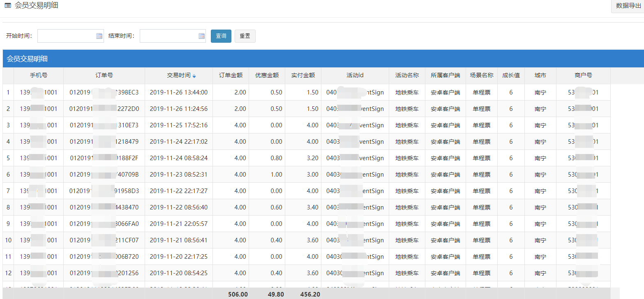Click the 订单金额 column header
This screenshot has height=299, width=644.
[231, 76]
